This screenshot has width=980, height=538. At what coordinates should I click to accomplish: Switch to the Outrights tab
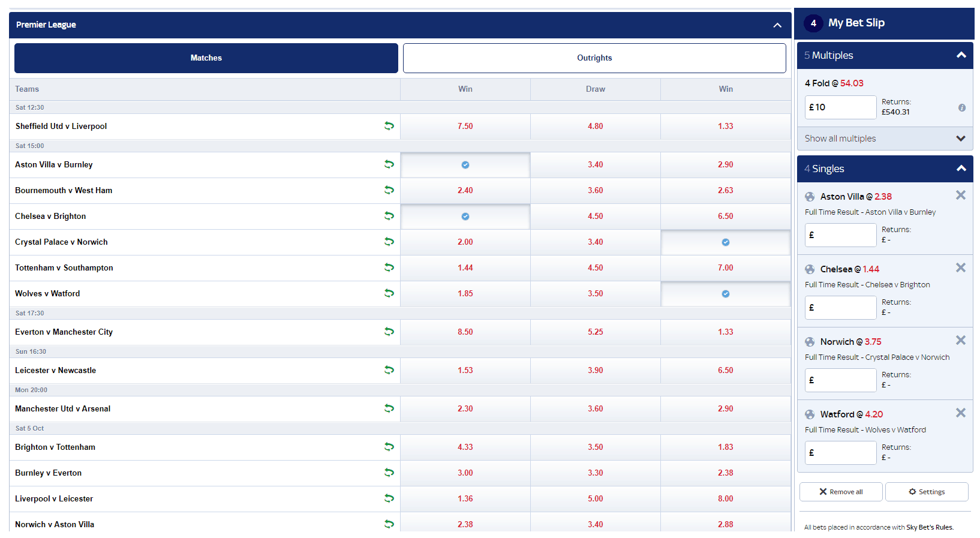[x=594, y=58]
